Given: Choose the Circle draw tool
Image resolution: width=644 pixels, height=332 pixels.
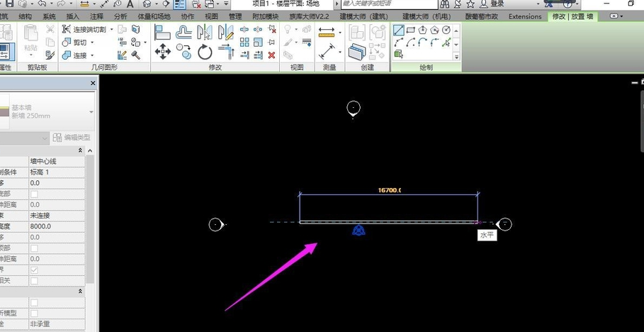Looking at the screenshot, I should click(x=446, y=31).
